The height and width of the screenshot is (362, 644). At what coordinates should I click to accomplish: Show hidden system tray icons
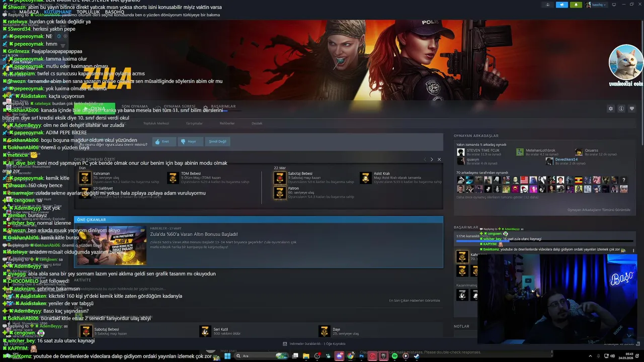point(590,356)
